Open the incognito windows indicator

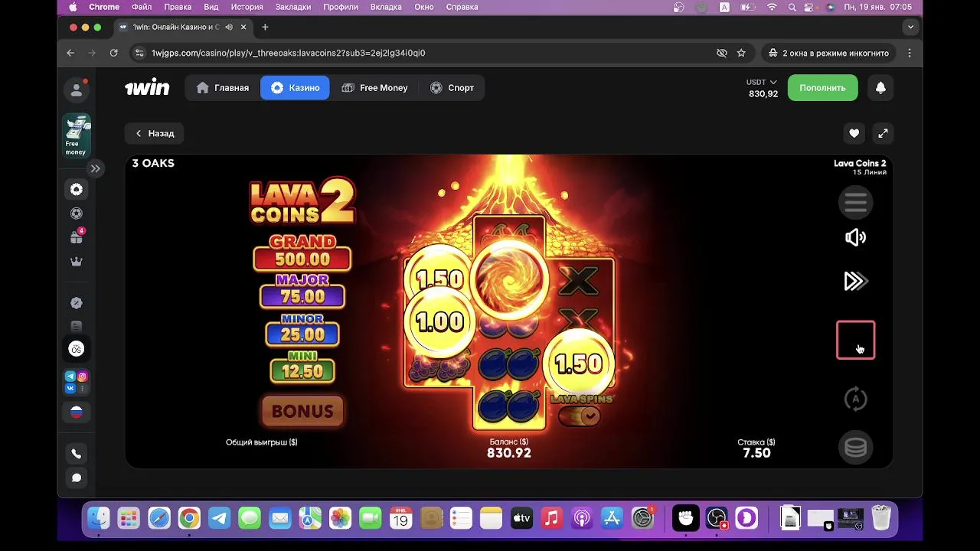[x=829, y=53]
